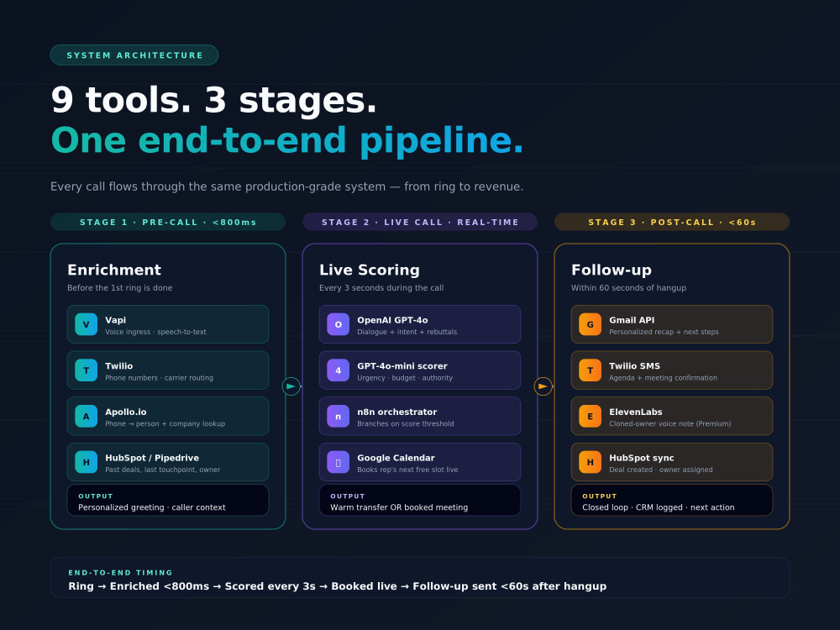The image size is (840, 630).
Task: Click the Google Calendar tool name
Action: pyautogui.click(x=396, y=458)
